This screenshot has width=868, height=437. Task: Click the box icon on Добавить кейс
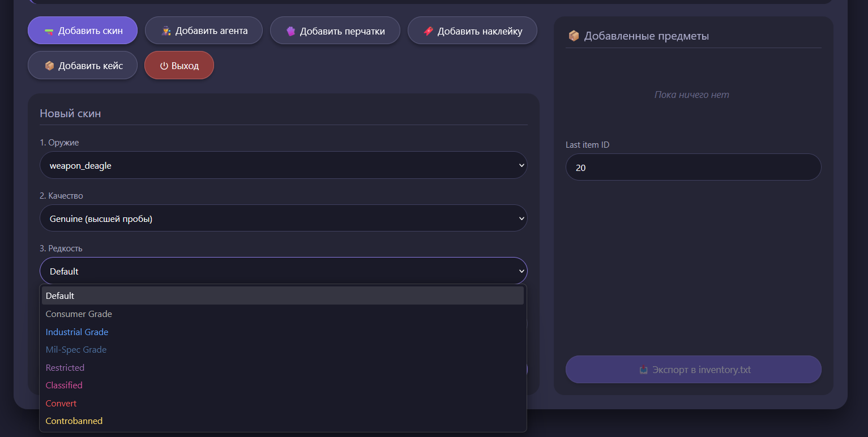coord(49,66)
